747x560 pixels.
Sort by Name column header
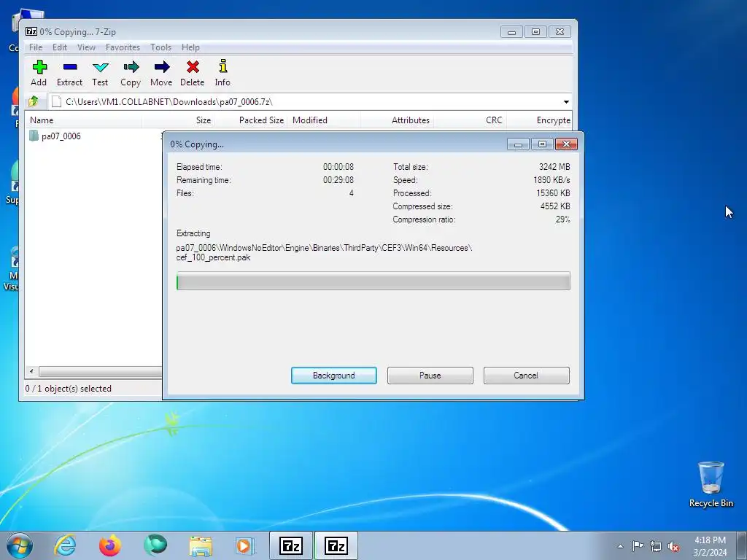pos(84,120)
